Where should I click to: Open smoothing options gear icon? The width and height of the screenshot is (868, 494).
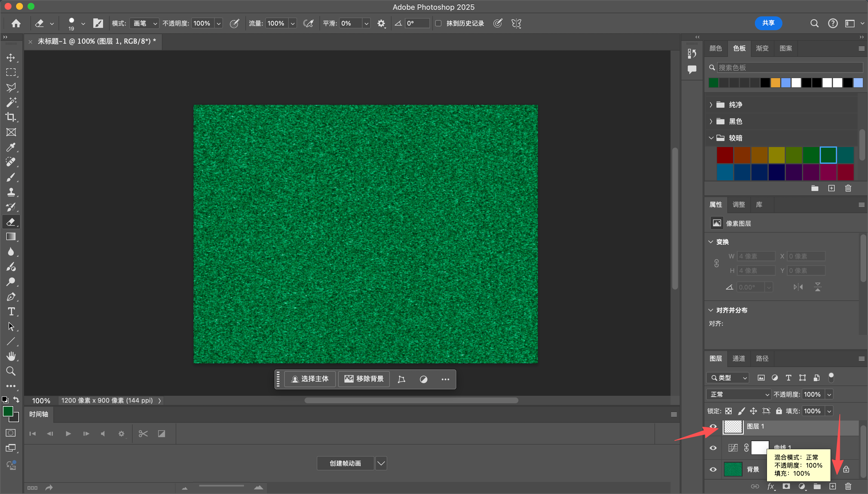pyautogui.click(x=381, y=24)
